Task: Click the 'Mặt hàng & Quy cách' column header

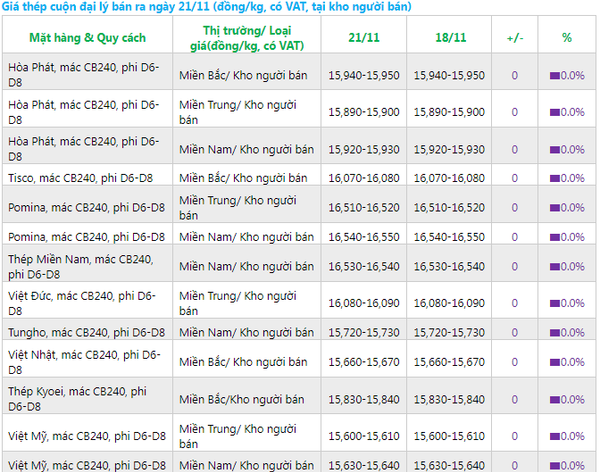Action: (88, 38)
